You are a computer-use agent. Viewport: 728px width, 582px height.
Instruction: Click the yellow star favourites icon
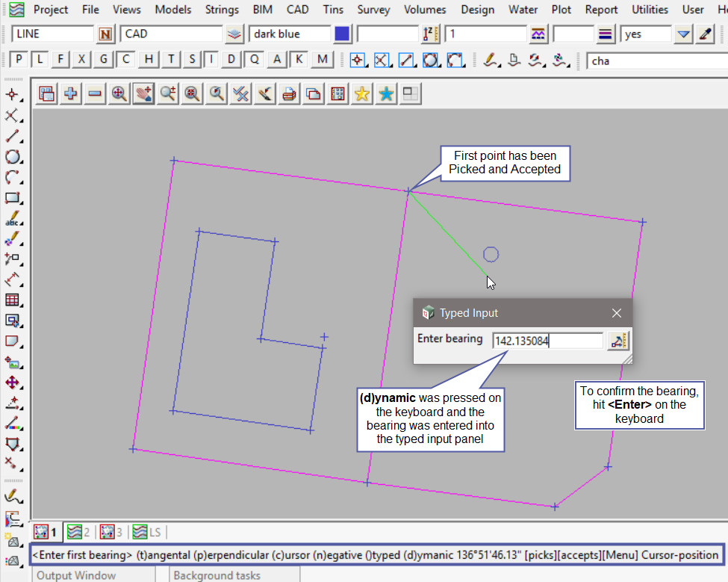click(362, 93)
